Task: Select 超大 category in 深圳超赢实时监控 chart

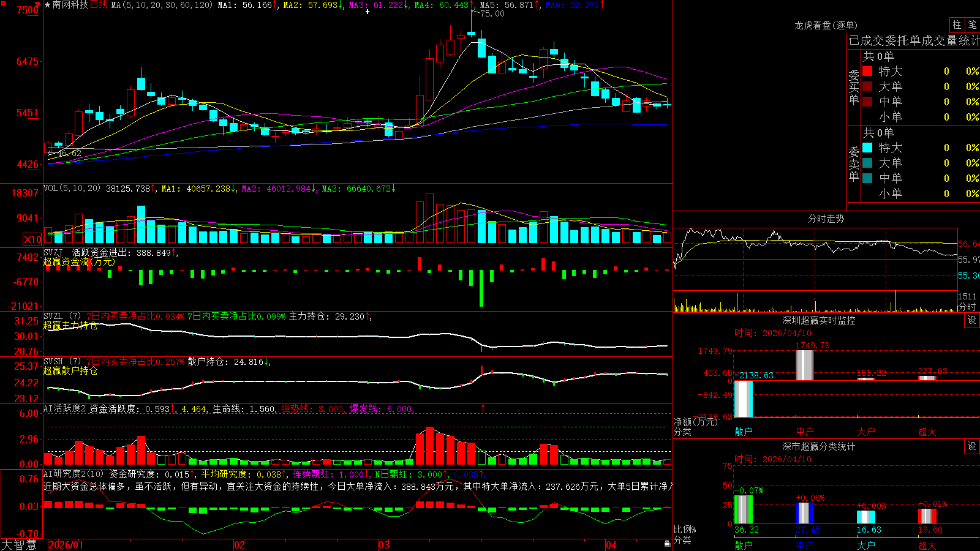Action: 927,432
